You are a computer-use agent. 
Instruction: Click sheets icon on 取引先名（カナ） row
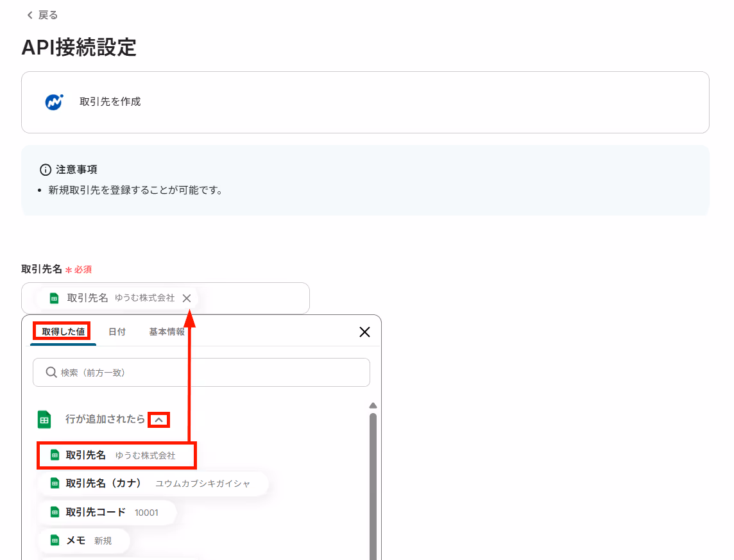(55, 483)
